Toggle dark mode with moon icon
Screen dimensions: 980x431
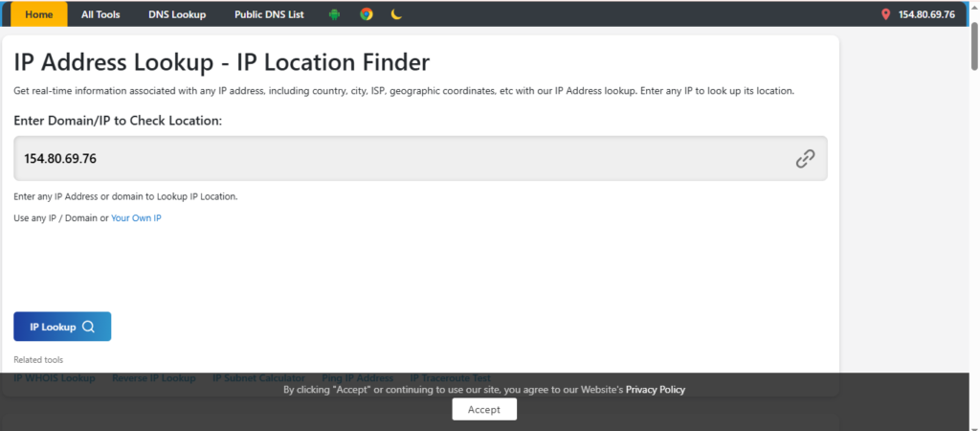[x=396, y=14]
